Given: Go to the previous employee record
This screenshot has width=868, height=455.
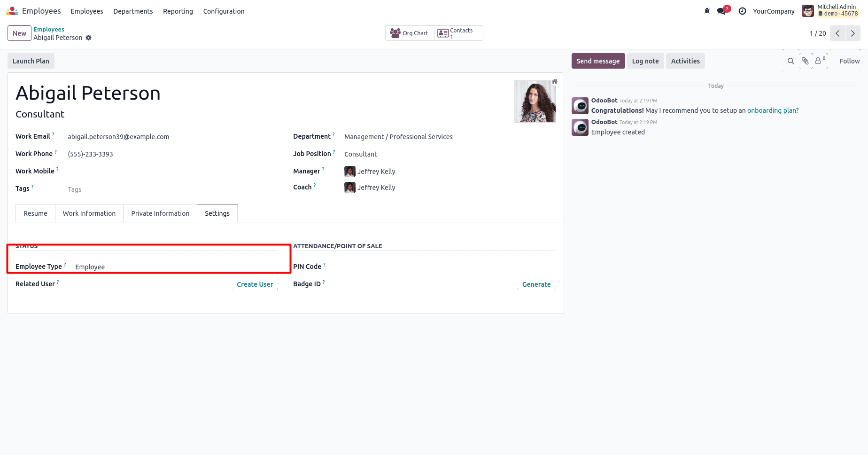Looking at the screenshot, I should (x=837, y=33).
